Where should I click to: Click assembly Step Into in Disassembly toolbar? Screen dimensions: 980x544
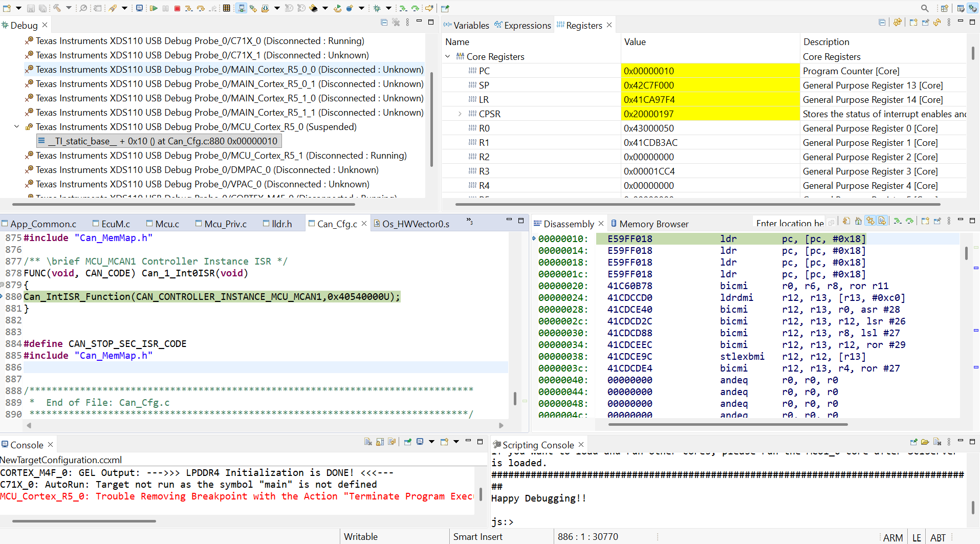897,221
